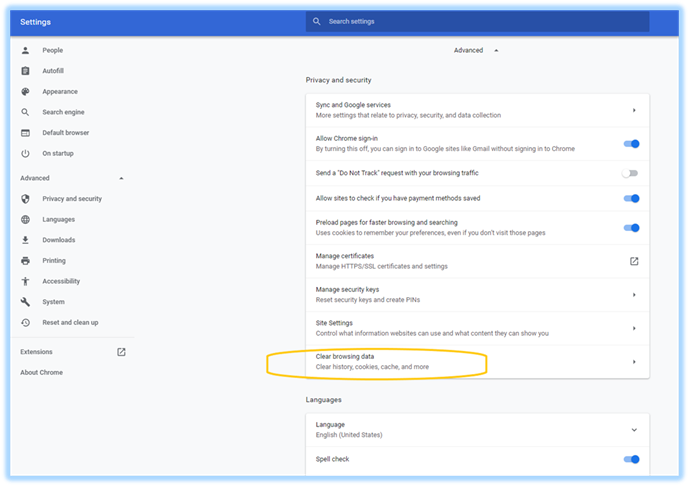Click 'Manage HTTPS/SSL certificates and settings' text
Viewport: 689px width, 486px height.
[381, 266]
